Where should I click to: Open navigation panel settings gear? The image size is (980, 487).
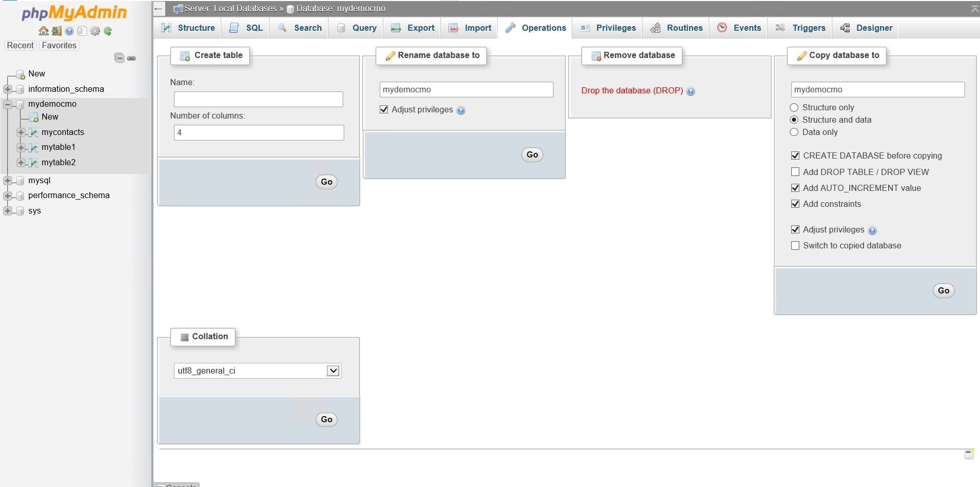coord(95,31)
